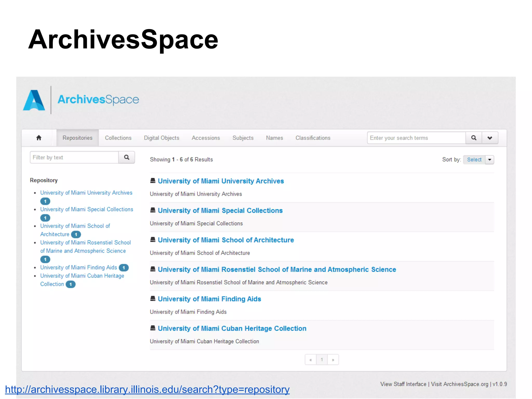Click the 'Repository' facet heading
This screenshot has width=532, height=399.
click(x=44, y=180)
